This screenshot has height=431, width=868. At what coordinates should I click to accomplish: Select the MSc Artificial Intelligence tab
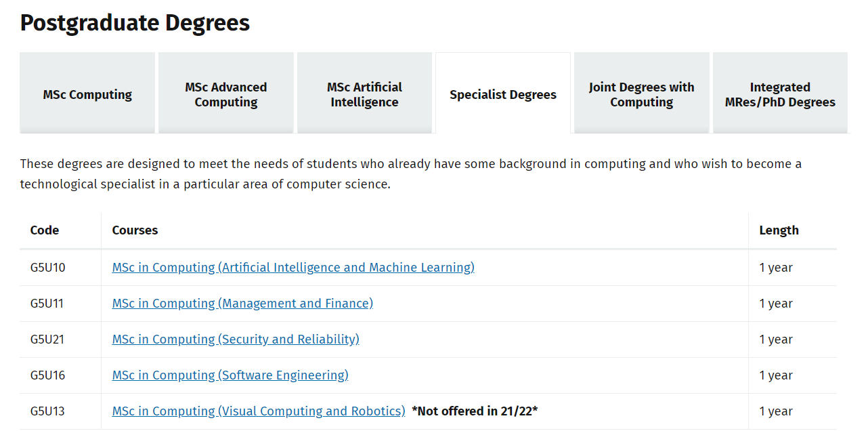pyautogui.click(x=364, y=94)
